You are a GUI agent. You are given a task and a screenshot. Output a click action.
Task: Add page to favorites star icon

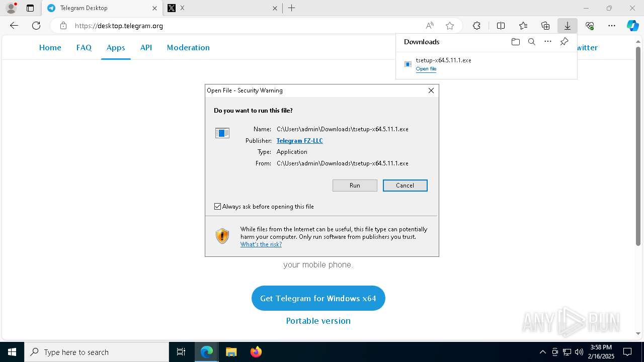coord(450,26)
